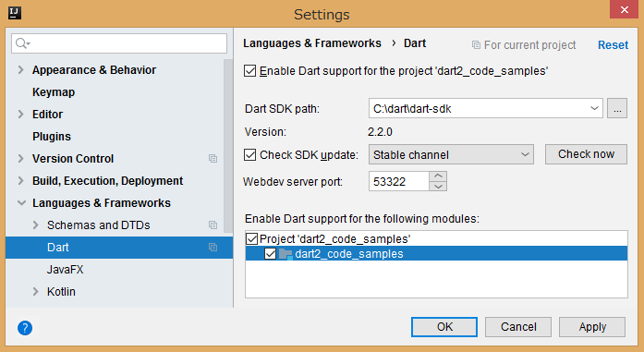Click version value 2.2.0

pos(380,132)
